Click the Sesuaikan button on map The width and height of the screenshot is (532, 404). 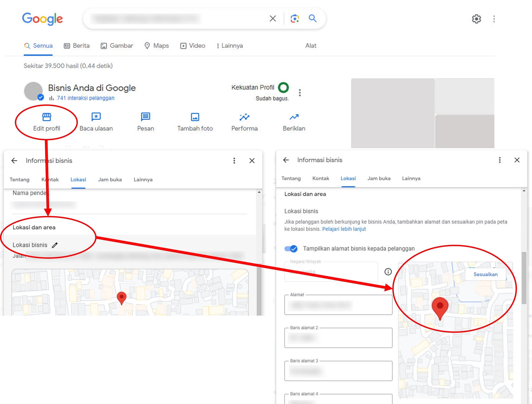pos(485,274)
